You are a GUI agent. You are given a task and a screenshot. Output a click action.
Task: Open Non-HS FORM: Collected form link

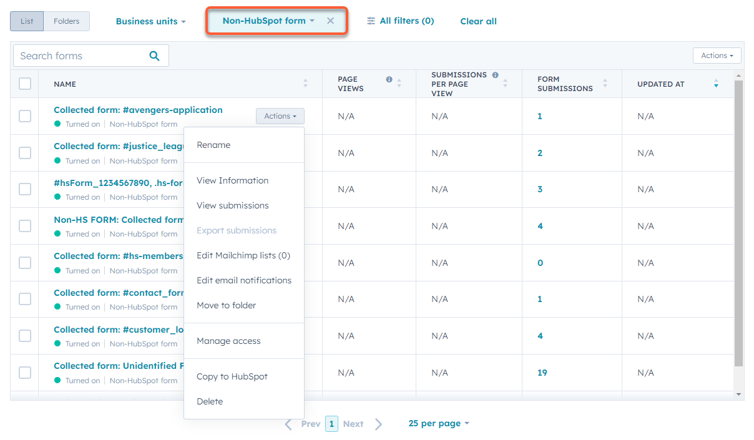[118, 220]
